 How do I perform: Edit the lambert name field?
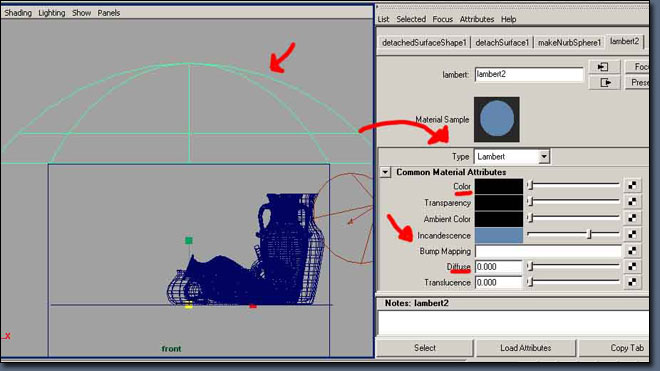(x=529, y=74)
